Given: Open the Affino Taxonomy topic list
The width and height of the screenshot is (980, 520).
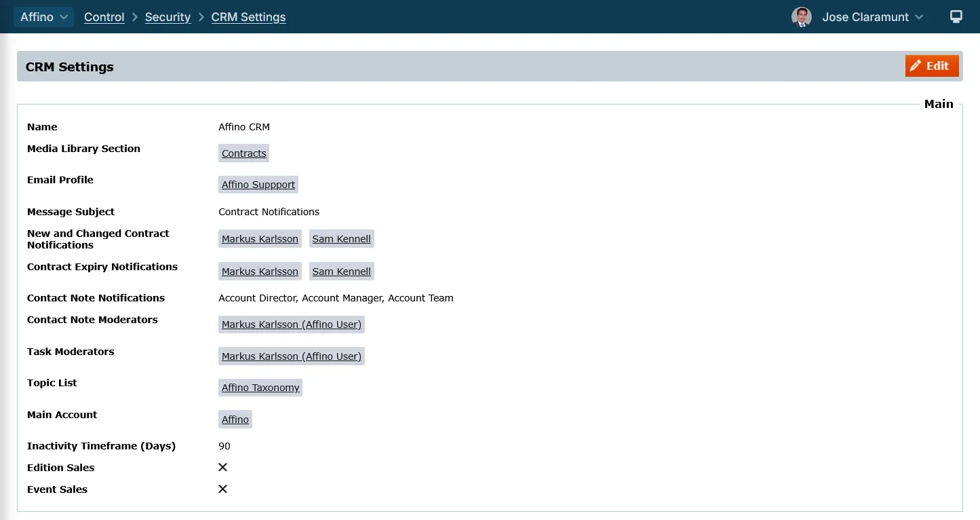Looking at the screenshot, I should coord(260,388).
